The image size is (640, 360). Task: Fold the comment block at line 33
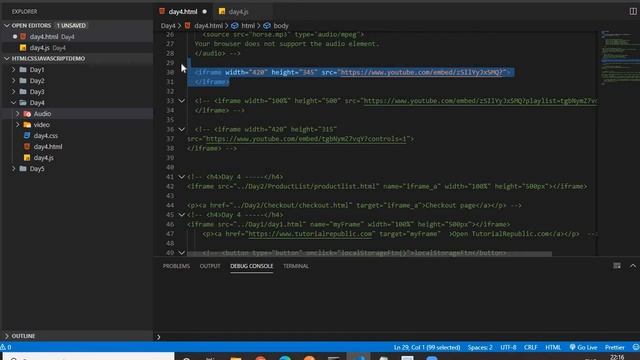(182, 101)
